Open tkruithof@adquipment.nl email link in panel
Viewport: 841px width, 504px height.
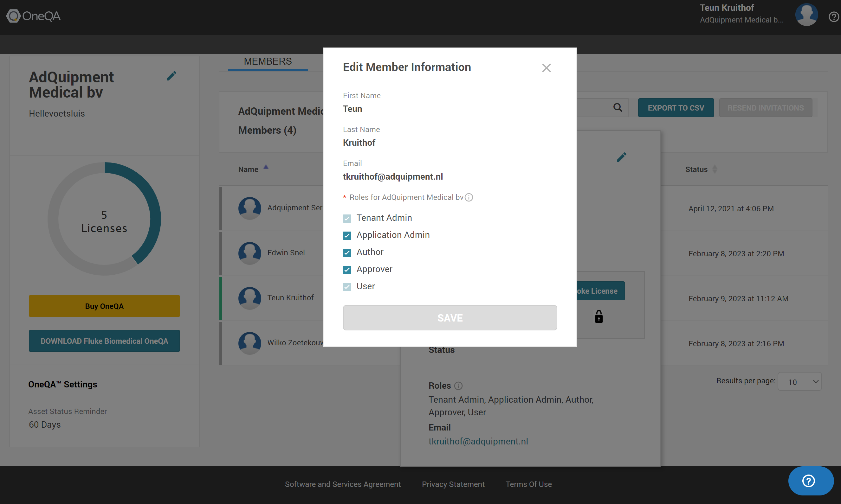point(478,442)
